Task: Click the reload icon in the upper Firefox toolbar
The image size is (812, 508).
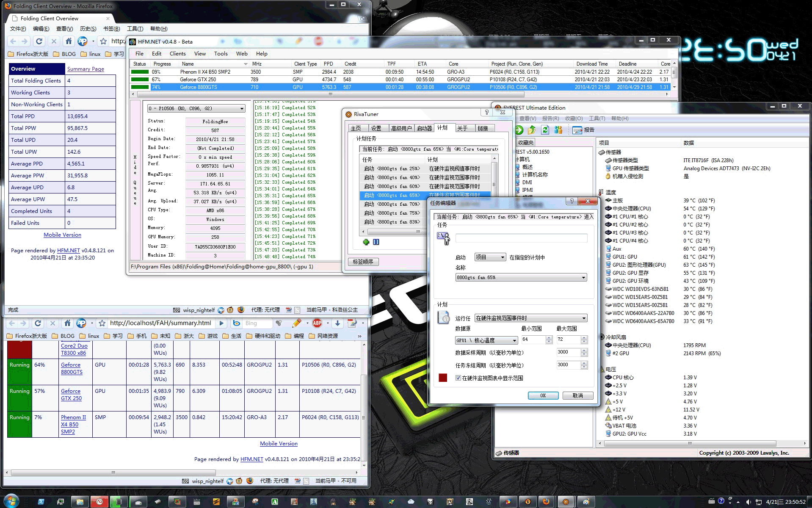Action: [x=39, y=41]
